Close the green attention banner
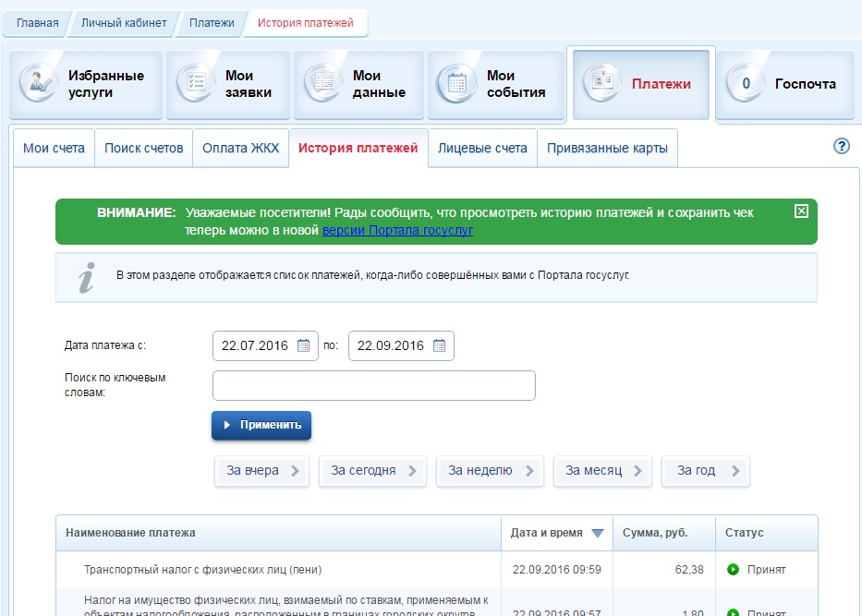The height and width of the screenshot is (616, 862). tap(801, 211)
